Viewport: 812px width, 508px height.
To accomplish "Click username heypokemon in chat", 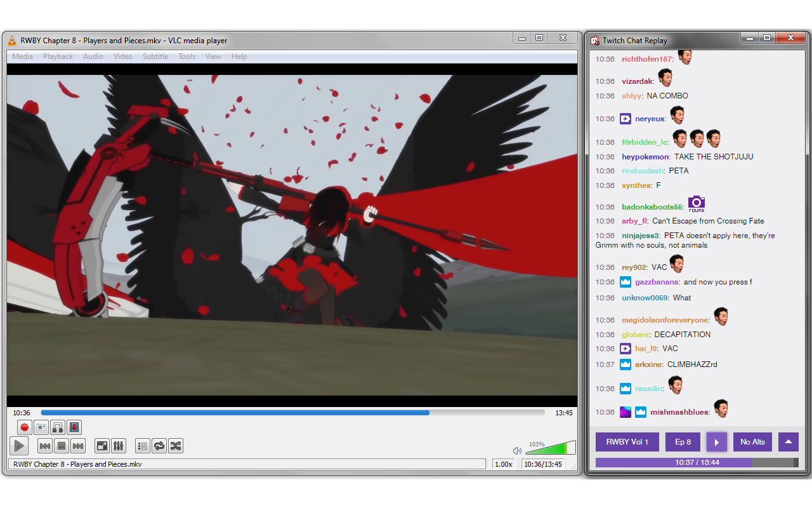I will pos(645,157).
